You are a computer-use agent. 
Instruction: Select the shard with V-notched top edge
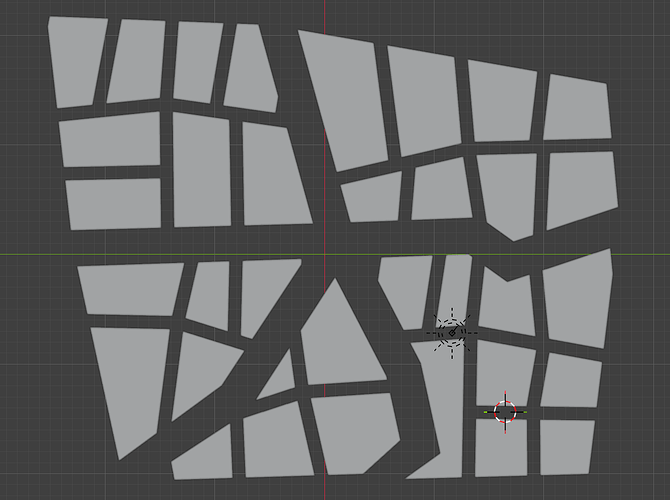[507, 303]
